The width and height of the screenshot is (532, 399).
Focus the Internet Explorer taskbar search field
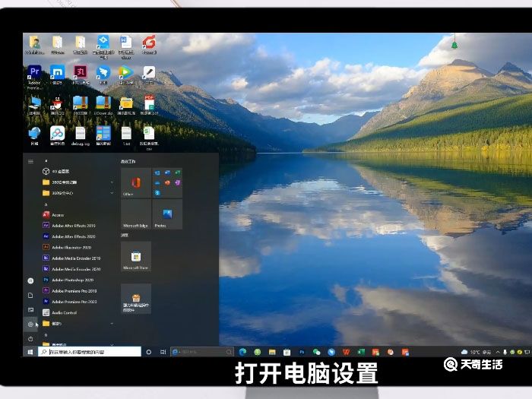coord(202,352)
